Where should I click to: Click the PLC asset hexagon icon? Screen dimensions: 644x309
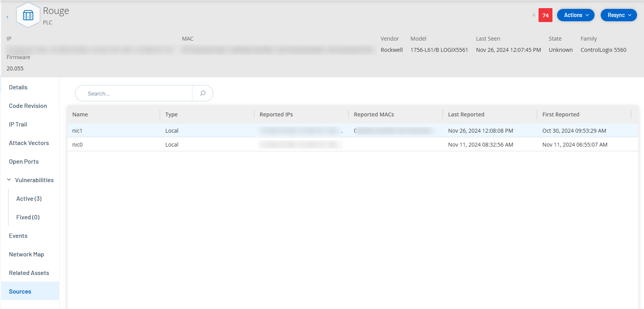pyautogui.click(x=28, y=15)
